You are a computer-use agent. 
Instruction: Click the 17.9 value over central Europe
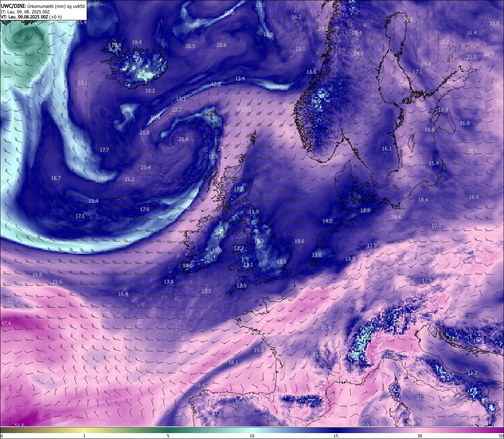427,281
